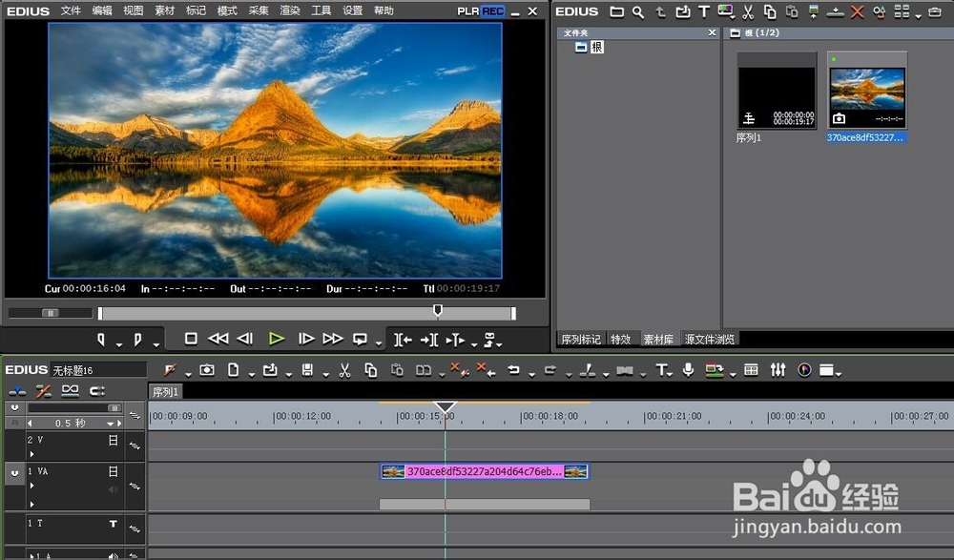The height and width of the screenshot is (560, 954).
Task: Open loop playback dropdown arrow
Action: (x=379, y=344)
